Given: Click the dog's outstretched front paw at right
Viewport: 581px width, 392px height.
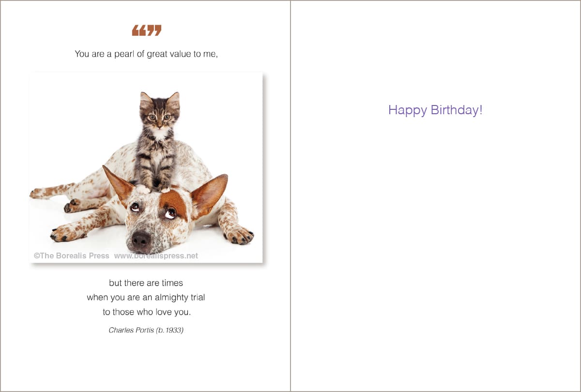Looking at the screenshot, I should click(x=239, y=235).
